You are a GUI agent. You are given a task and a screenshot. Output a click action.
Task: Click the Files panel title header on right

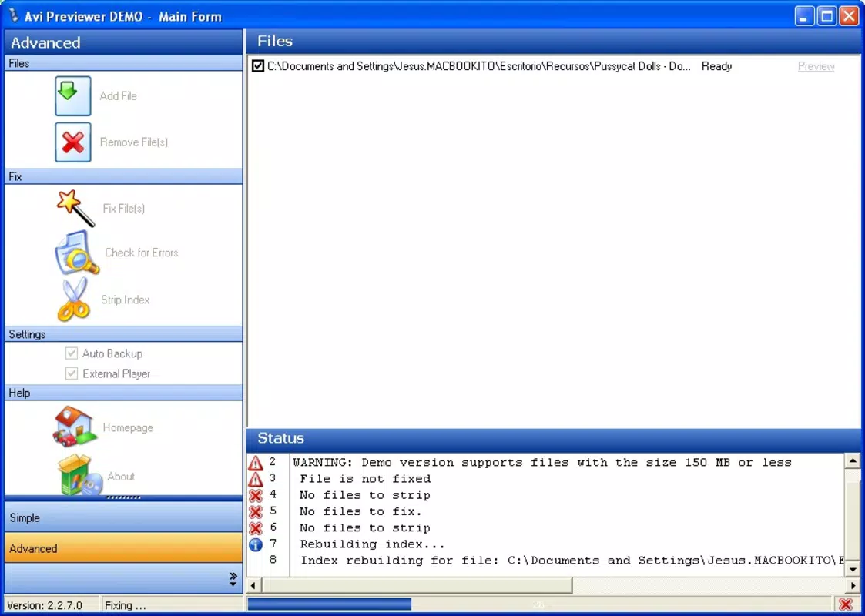[554, 42]
